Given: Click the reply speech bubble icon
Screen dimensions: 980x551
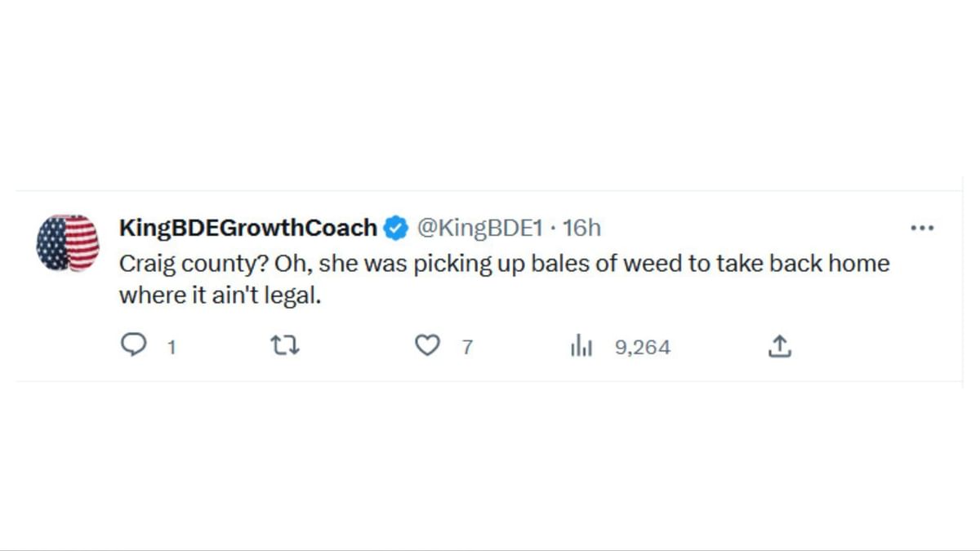Looking at the screenshot, I should coord(132,347).
